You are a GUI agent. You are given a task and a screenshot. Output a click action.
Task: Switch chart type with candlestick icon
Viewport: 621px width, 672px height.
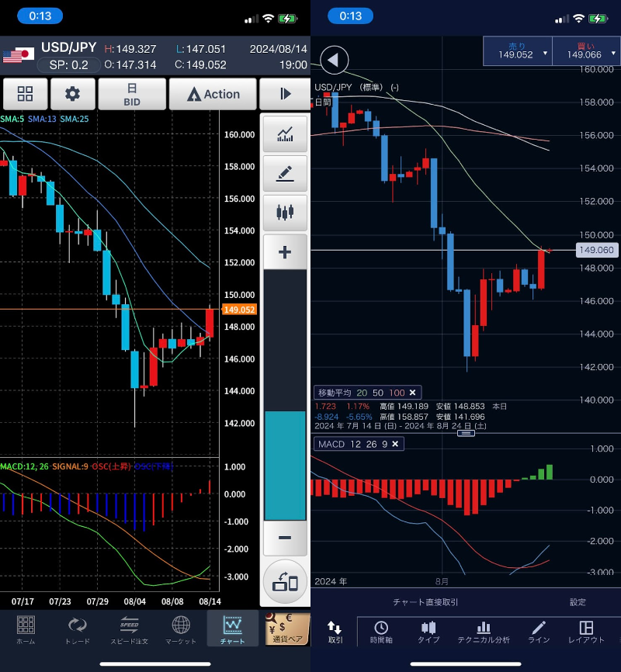[x=285, y=212]
